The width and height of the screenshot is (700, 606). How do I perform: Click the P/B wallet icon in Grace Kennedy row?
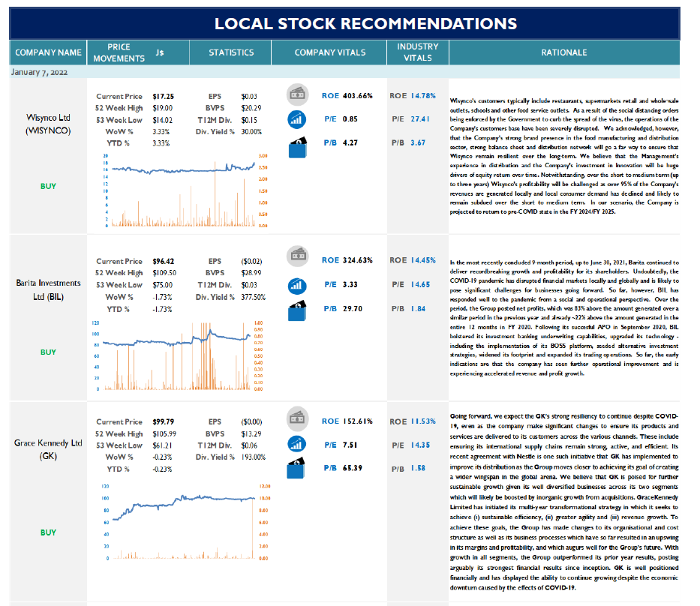point(297,468)
